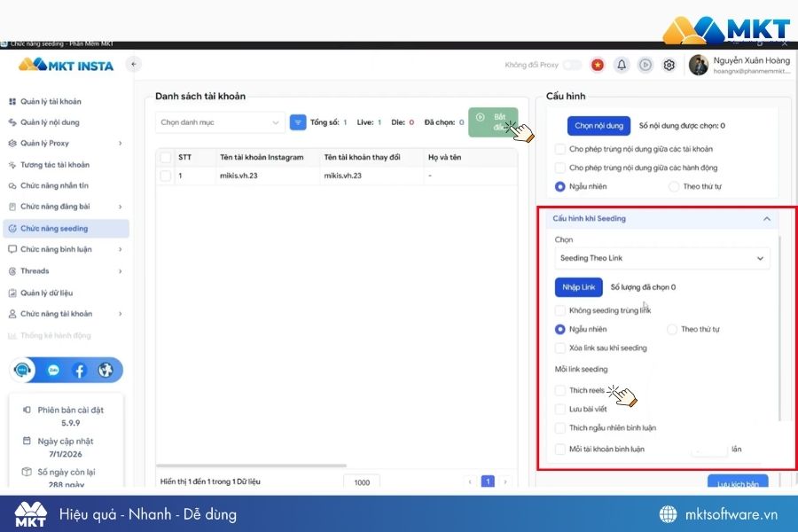Screen dimensions: 798x532
Task: Click the globe website icon in sidebar
Action: tap(106, 370)
